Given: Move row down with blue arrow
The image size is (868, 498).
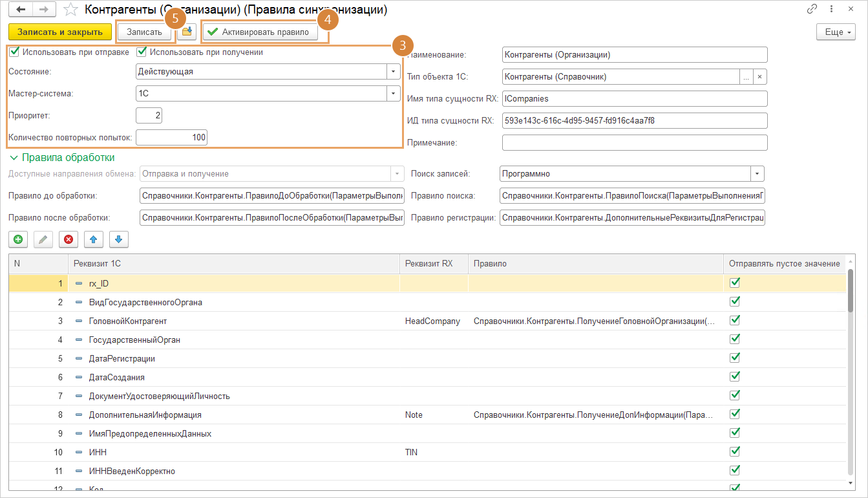Looking at the screenshot, I should (x=119, y=239).
